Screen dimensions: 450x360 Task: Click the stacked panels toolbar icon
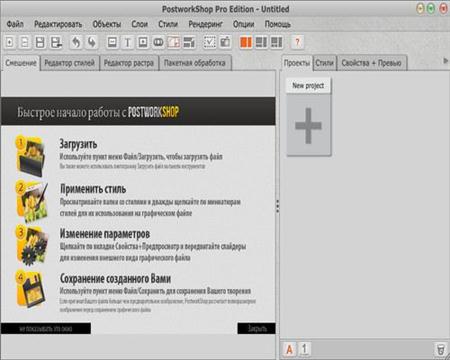pos(189,42)
